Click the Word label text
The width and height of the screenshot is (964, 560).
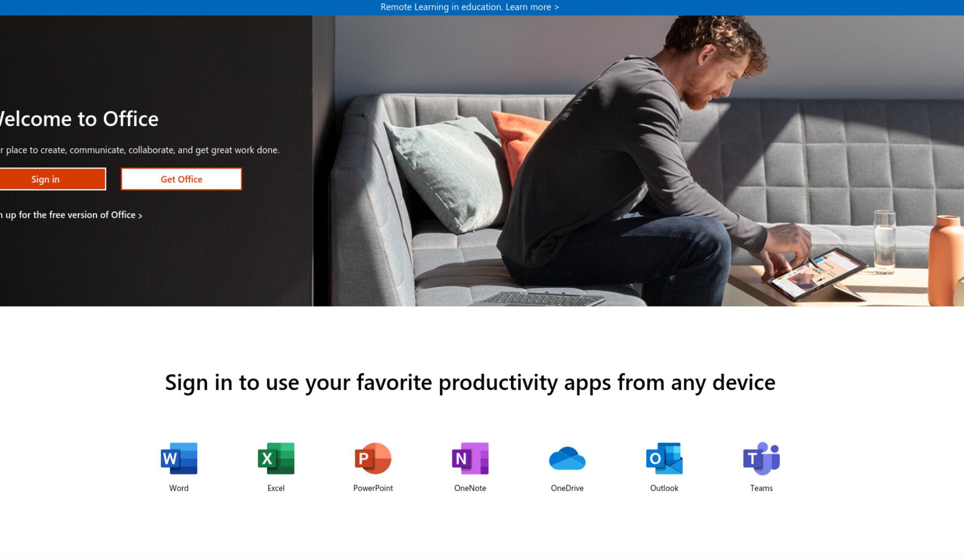[x=179, y=488]
